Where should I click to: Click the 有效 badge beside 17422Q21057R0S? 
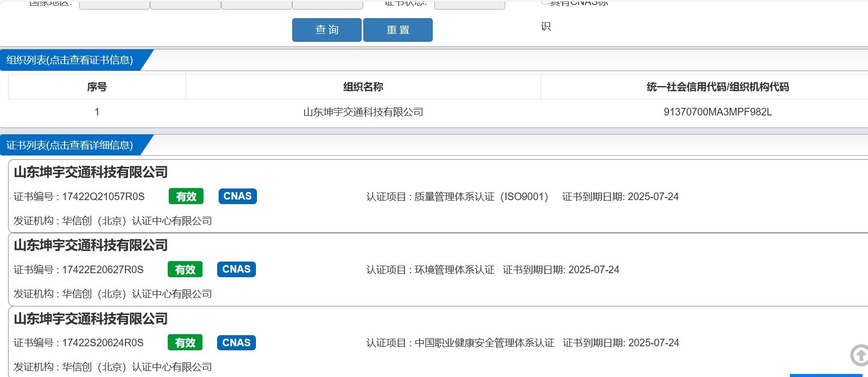[186, 197]
